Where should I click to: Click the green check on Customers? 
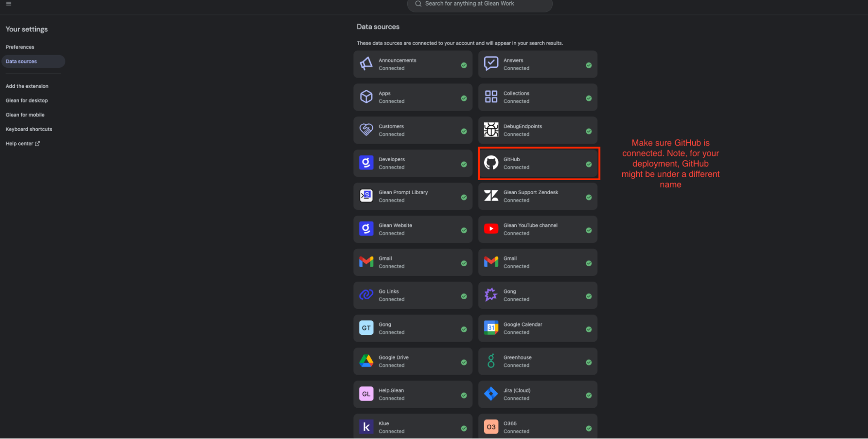464,131
